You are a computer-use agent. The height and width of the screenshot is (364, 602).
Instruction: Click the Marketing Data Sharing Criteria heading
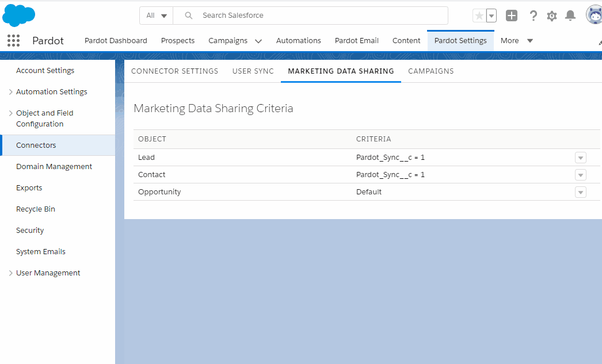[x=214, y=109]
